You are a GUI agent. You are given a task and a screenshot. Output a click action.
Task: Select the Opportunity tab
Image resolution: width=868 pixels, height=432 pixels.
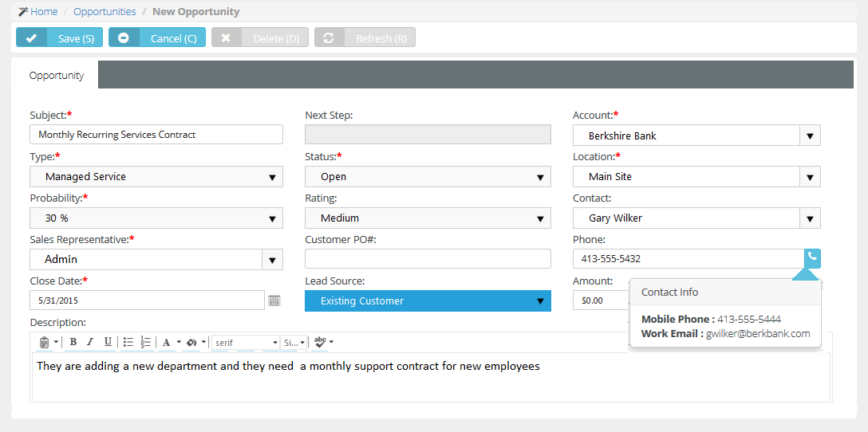click(57, 75)
